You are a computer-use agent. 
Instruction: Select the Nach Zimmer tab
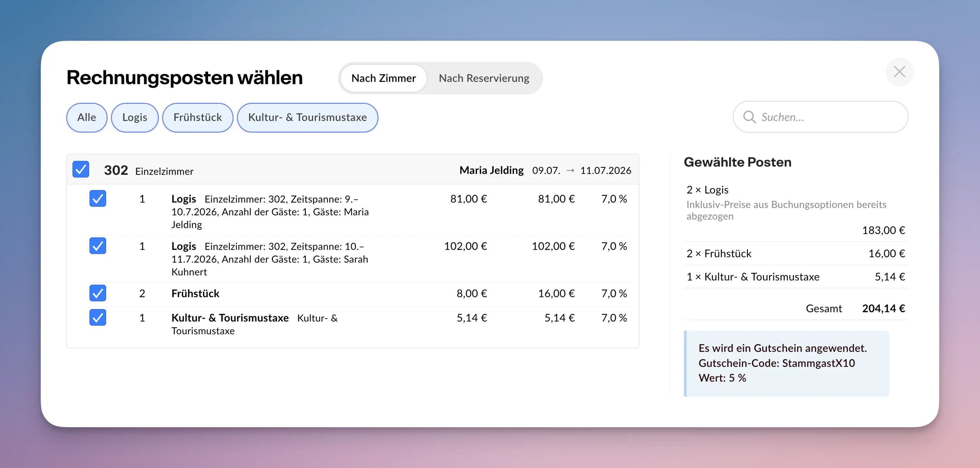pyautogui.click(x=383, y=78)
